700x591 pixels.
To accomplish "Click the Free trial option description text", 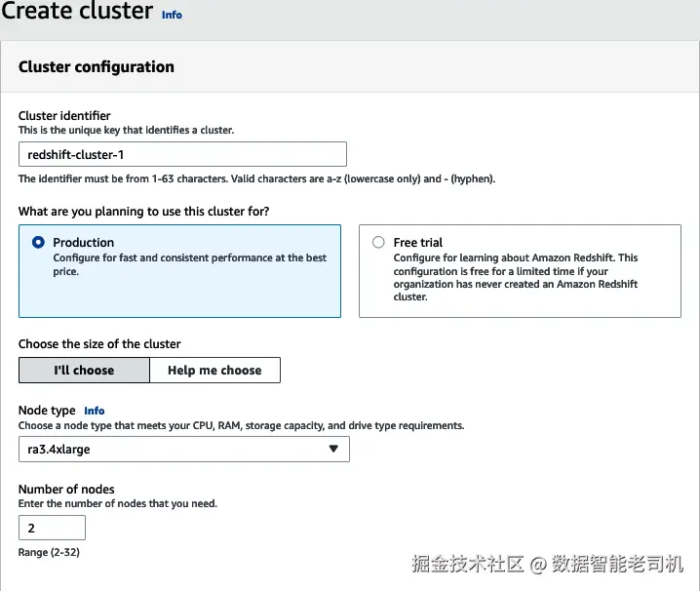I will point(515,277).
